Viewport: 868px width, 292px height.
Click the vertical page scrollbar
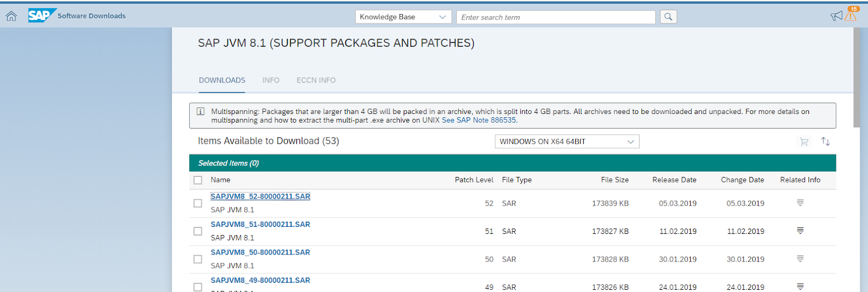857,78
